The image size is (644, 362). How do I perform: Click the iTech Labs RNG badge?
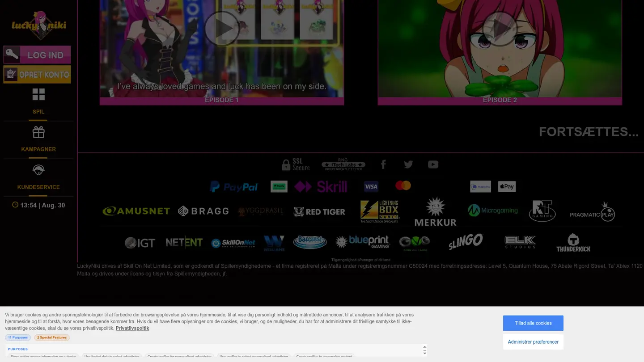click(x=343, y=164)
